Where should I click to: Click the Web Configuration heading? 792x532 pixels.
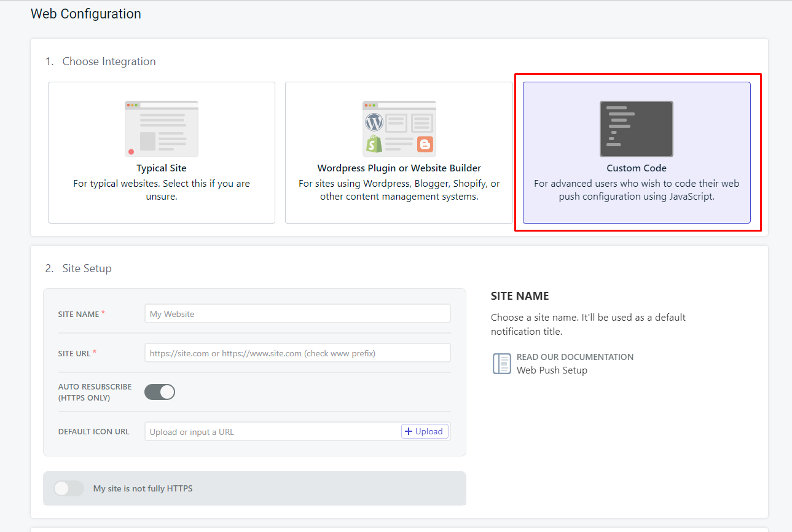pos(86,14)
